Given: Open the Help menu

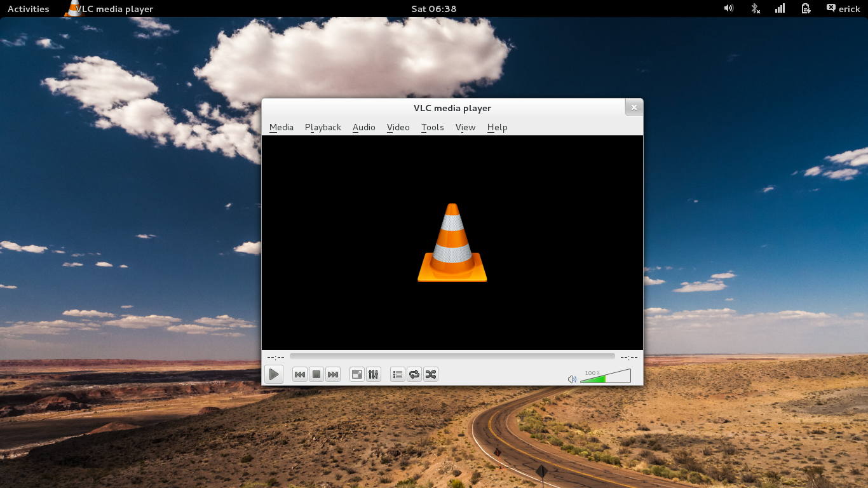Looking at the screenshot, I should [498, 127].
